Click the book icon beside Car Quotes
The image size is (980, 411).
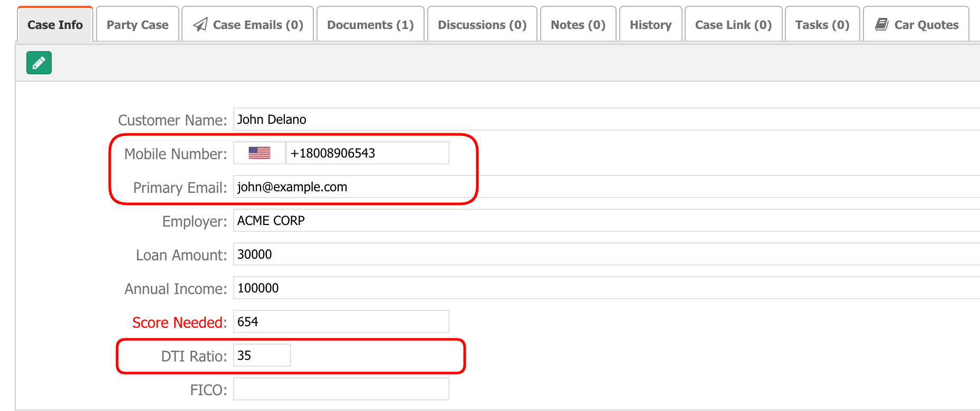point(881,24)
